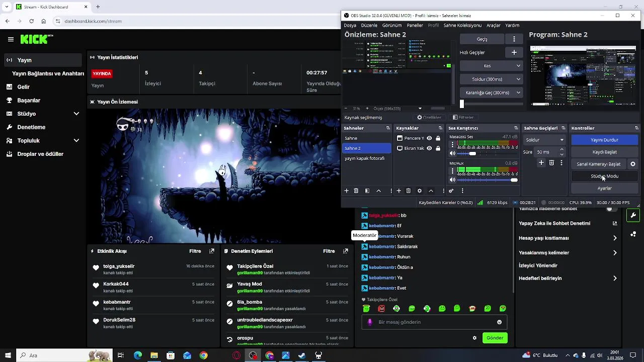Image resolution: width=644 pixels, height=362 pixels.
Task: Expand Stüdyo section in Kick sidebar
Action: [76, 114]
